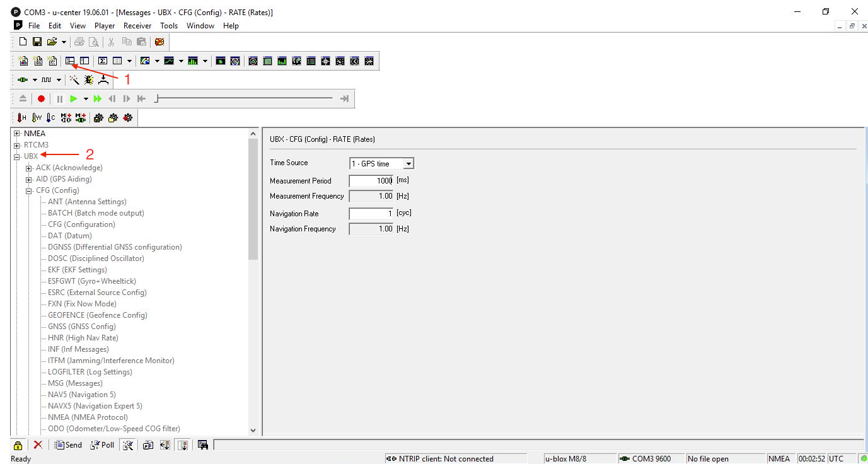Expand the ACK (Acknowledge) node

(29, 168)
